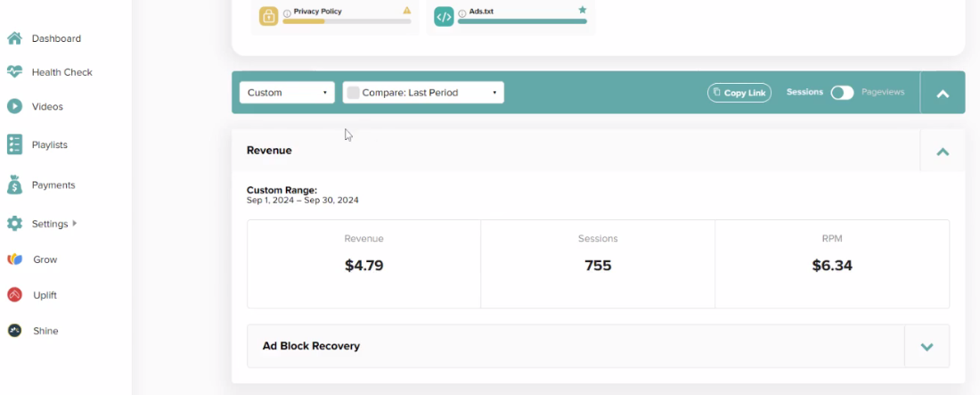
Task: Enable the Compare checkbox
Action: coord(353,93)
